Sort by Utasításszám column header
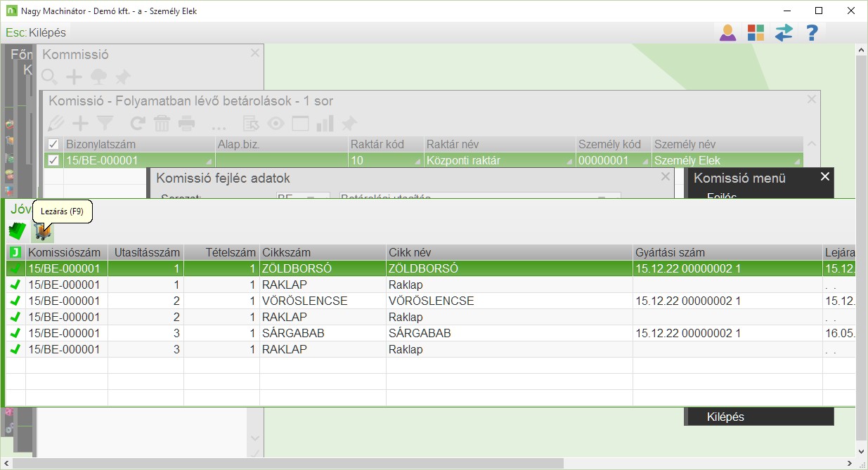868x470 pixels. click(145, 252)
